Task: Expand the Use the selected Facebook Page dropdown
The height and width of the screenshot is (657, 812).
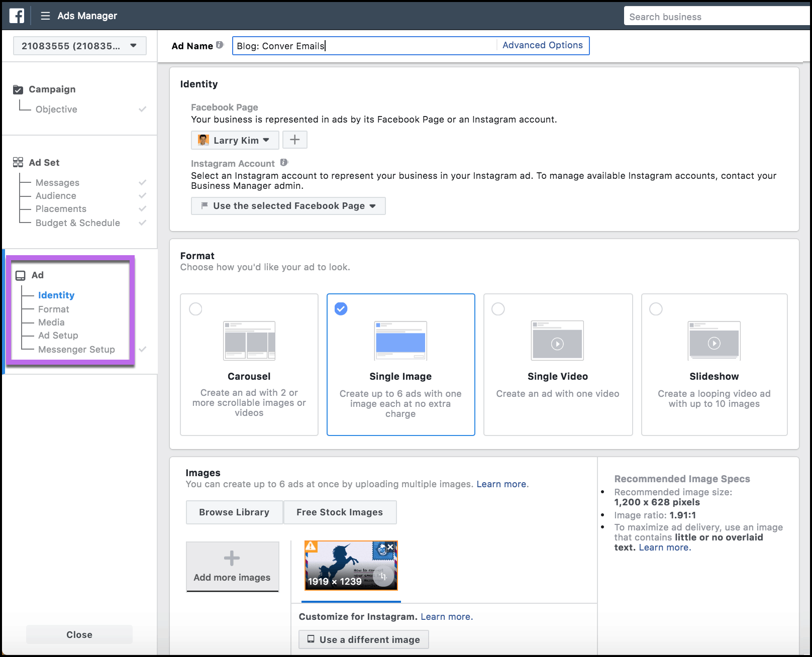Action: (x=372, y=205)
